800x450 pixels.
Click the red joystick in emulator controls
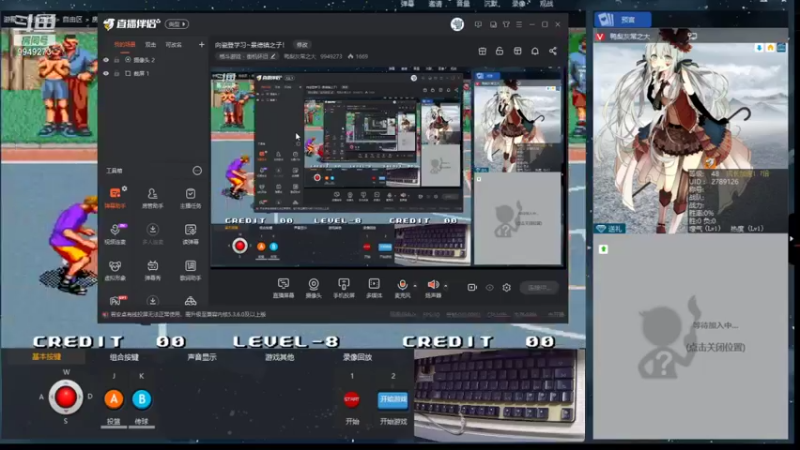click(x=66, y=397)
